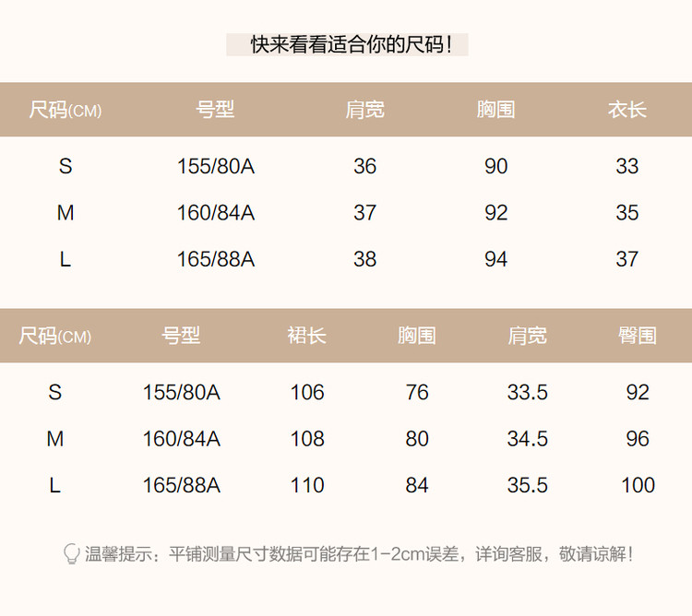Viewport: 692px width, 616px height.
Task: Click the 胸围 header in the bottom table
Action: point(417,336)
